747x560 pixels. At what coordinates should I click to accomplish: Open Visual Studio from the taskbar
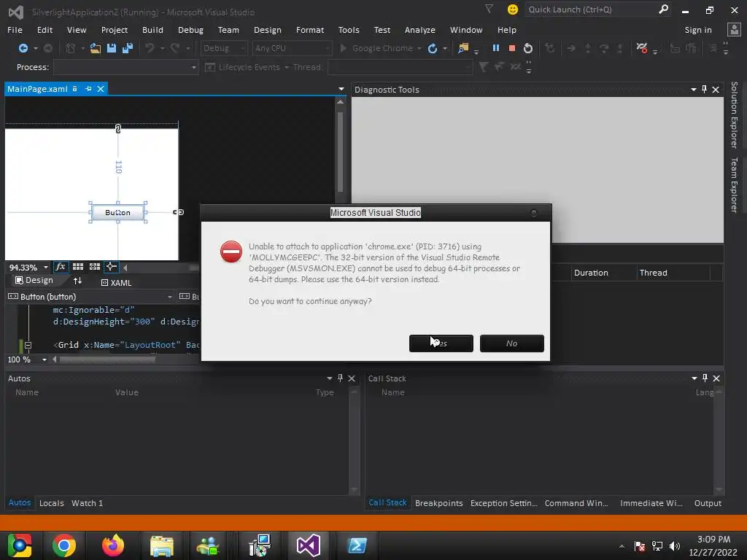tap(309, 545)
